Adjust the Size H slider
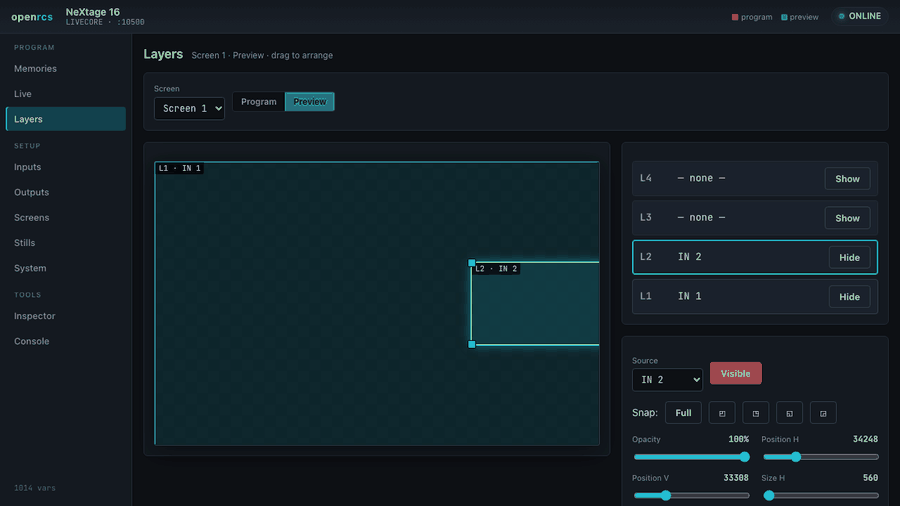 pyautogui.click(x=821, y=495)
